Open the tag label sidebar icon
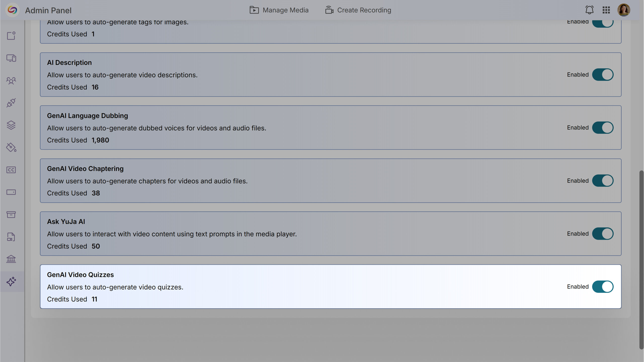The width and height of the screenshot is (644, 362). click(x=11, y=147)
